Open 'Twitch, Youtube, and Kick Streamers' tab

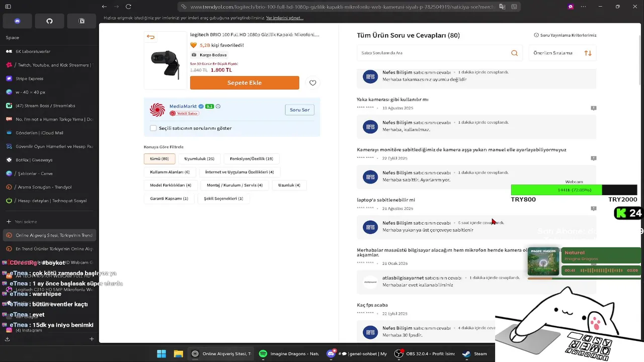(x=48, y=65)
